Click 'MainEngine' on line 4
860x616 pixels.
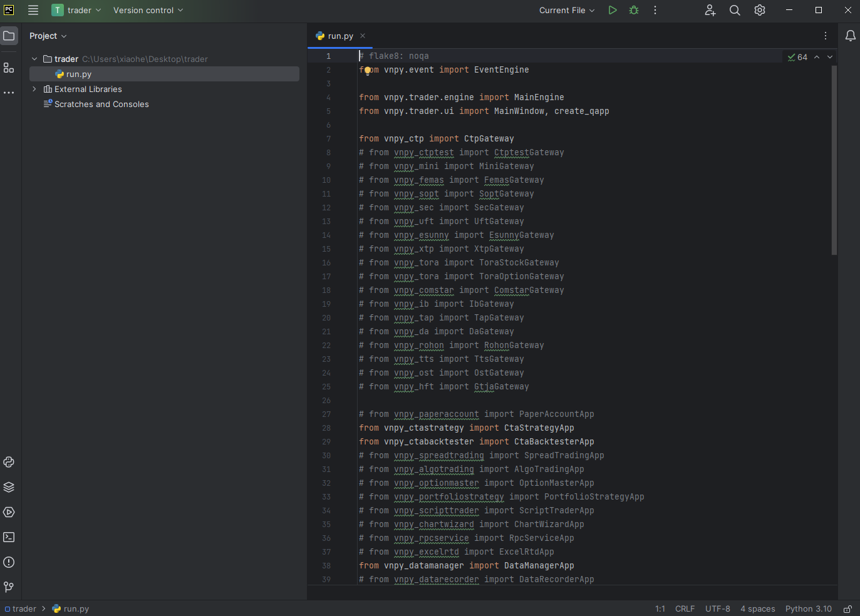pos(539,98)
